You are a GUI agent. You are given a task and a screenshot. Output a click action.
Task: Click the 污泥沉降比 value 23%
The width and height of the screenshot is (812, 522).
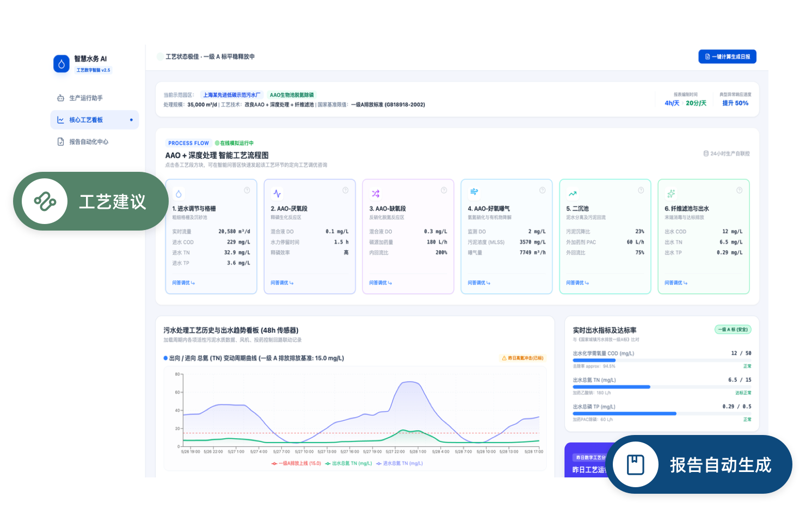point(639,232)
